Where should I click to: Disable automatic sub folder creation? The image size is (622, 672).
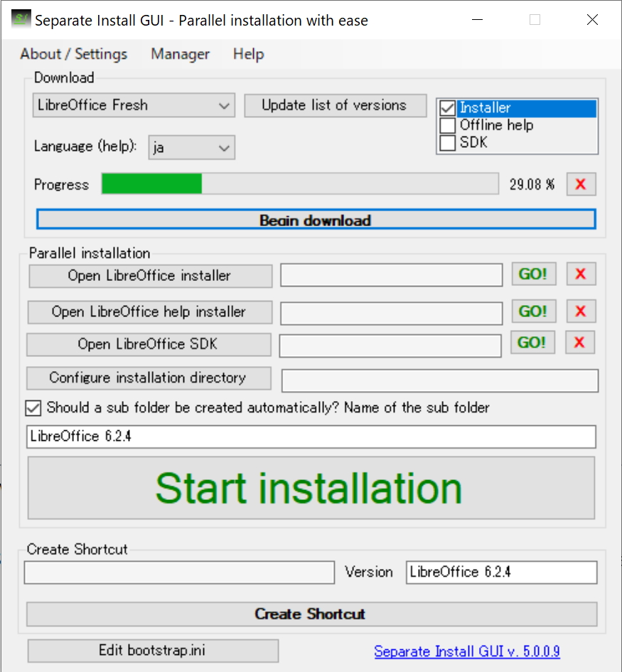[33, 407]
